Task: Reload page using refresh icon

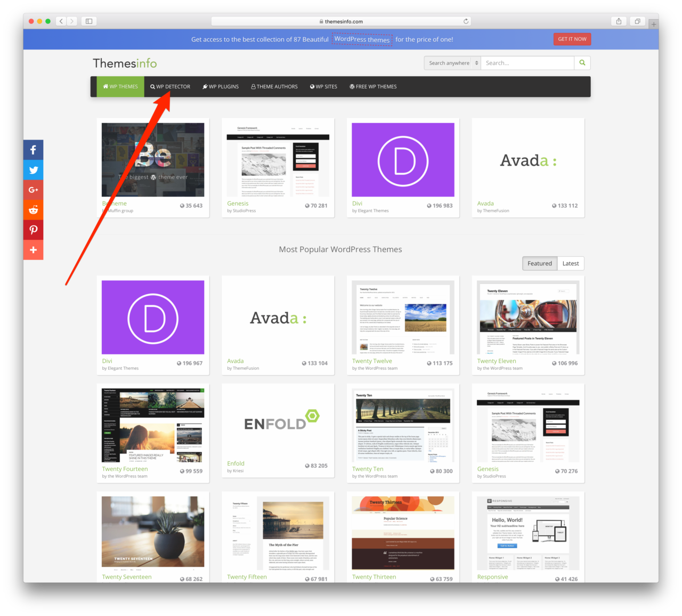Action: pos(466,21)
